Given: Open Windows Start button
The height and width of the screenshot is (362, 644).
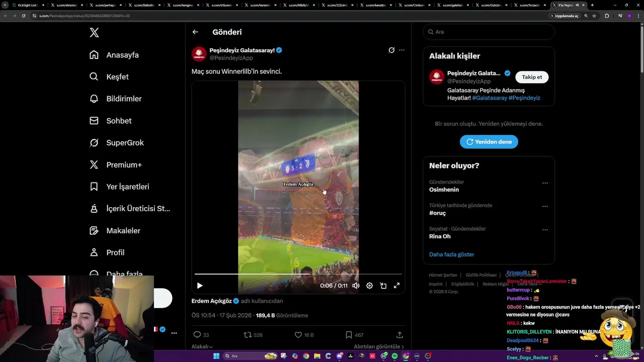Looking at the screenshot, I should 216,356.
